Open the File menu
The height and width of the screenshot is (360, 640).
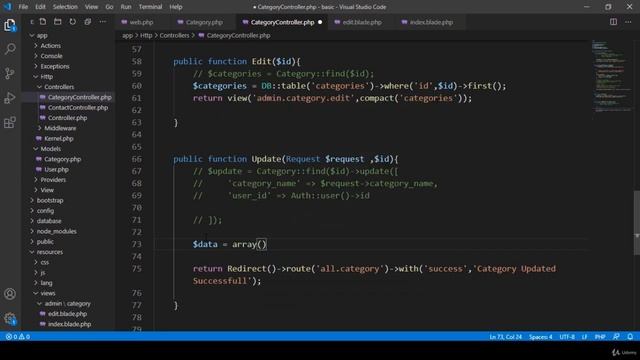coord(23,7)
